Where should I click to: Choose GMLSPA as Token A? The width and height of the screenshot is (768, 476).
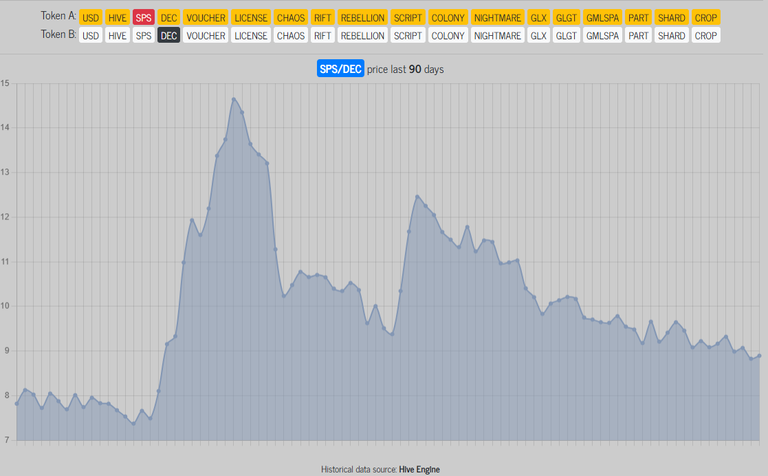602,18
